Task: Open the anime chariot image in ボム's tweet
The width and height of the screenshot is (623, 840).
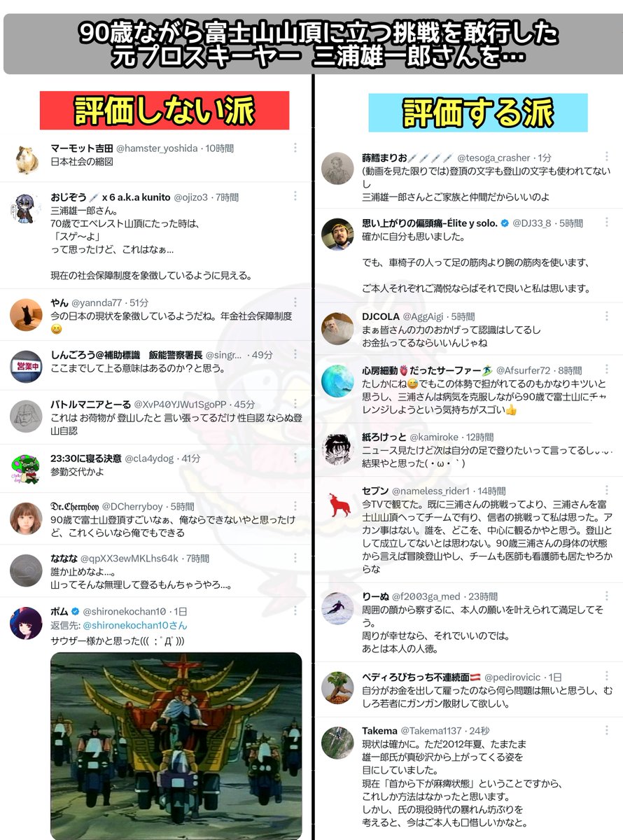Action: click(176, 745)
